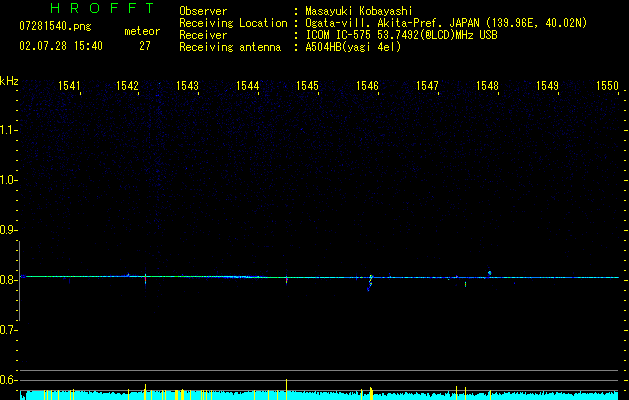Click the 0.8 frequency axis label
629x400 pixels.
click(8, 280)
